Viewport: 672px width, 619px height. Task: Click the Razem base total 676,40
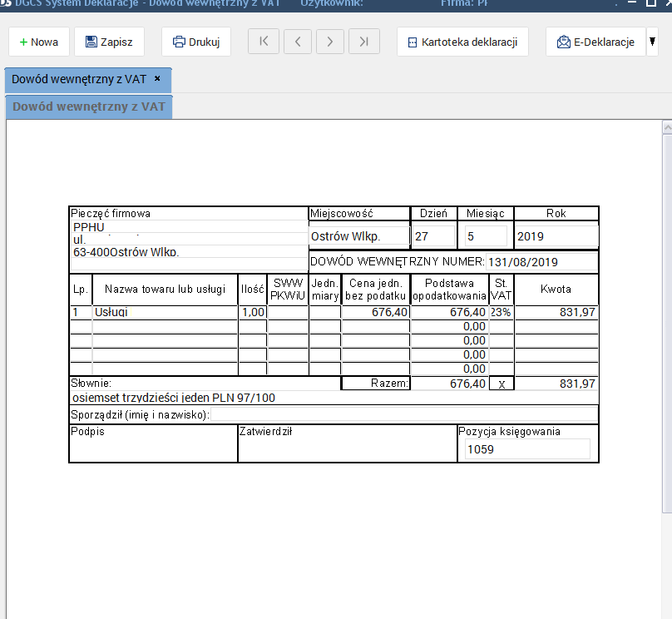tap(450, 384)
